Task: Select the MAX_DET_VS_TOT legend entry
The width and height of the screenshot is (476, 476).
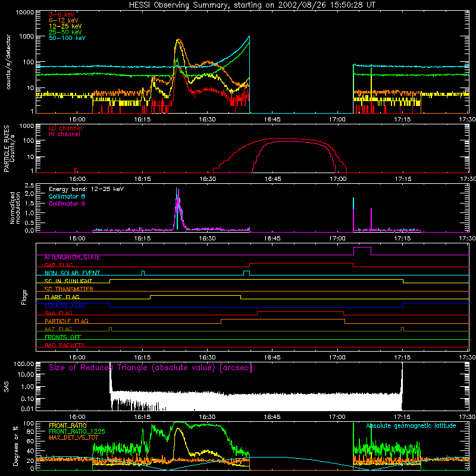Action: point(74,437)
